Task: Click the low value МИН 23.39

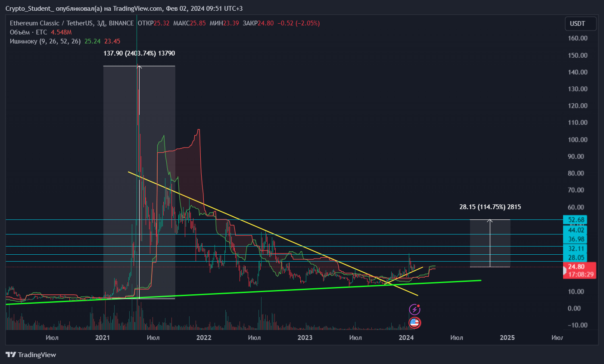Action: 224,23
